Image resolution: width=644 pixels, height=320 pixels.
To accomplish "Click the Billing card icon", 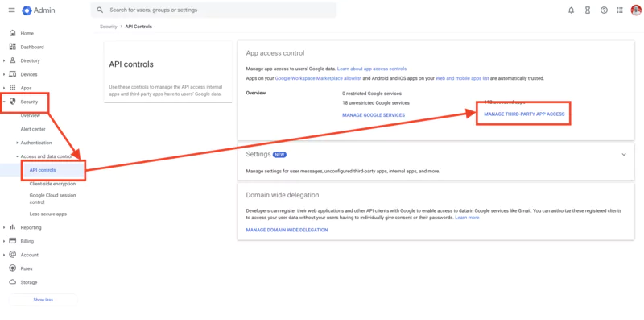I will point(12,241).
